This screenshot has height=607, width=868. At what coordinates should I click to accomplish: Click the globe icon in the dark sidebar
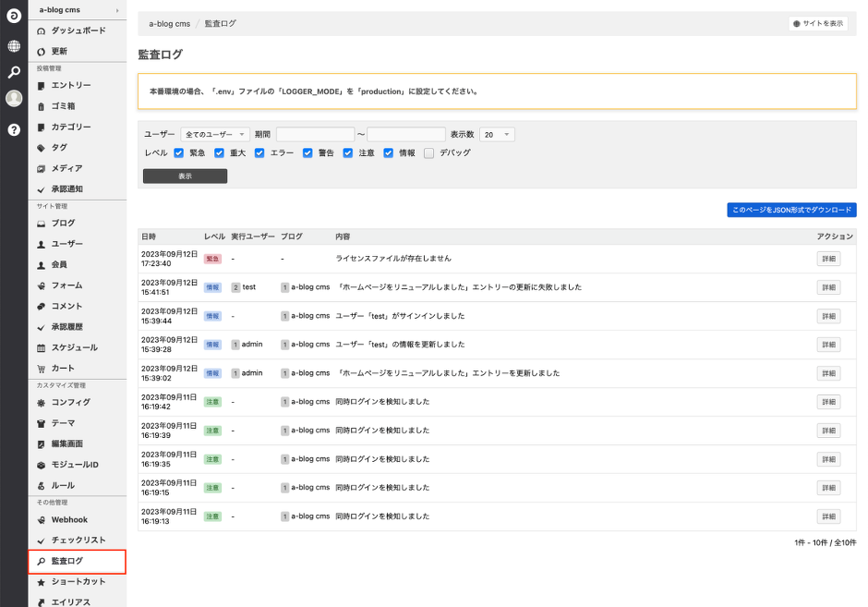click(x=14, y=45)
